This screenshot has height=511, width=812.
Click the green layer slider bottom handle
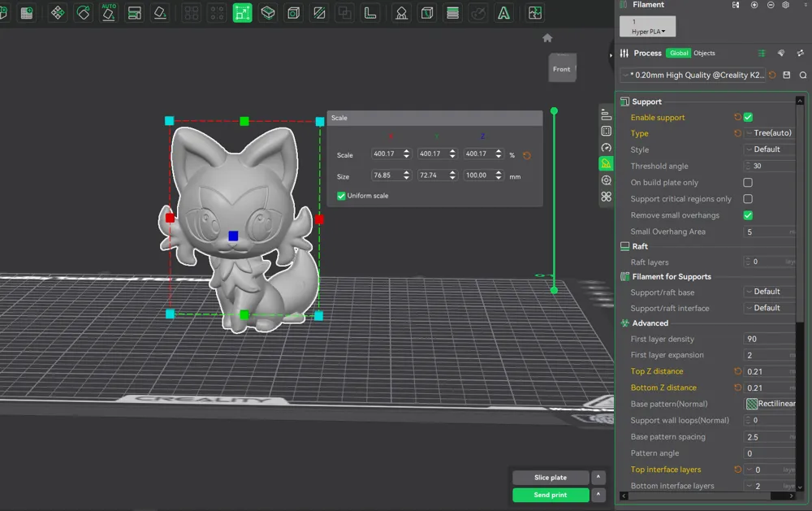click(x=554, y=290)
